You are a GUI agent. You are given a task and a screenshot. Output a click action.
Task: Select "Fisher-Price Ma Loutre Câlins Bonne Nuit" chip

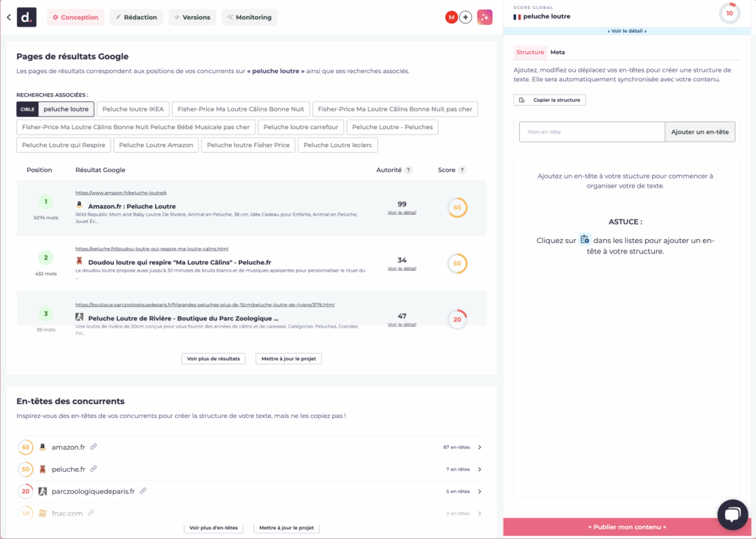tap(241, 109)
